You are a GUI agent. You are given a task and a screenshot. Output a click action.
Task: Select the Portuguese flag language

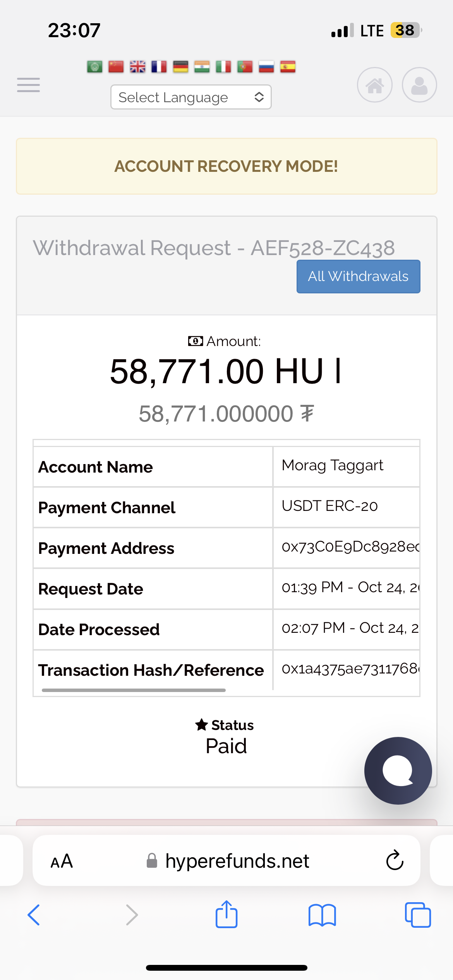coord(245,67)
